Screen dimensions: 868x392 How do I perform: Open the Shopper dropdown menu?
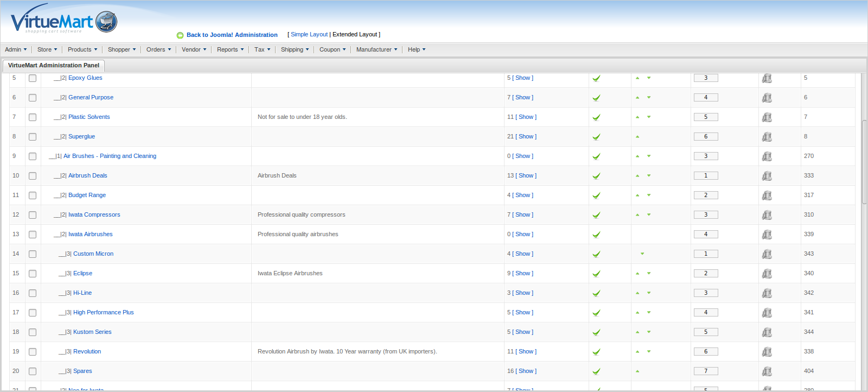tap(122, 49)
